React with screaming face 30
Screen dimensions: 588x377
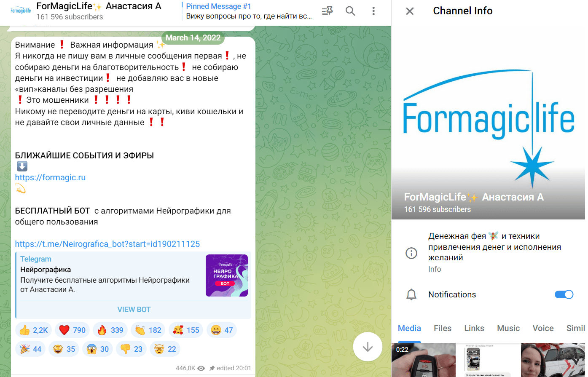(x=98, y=349)
